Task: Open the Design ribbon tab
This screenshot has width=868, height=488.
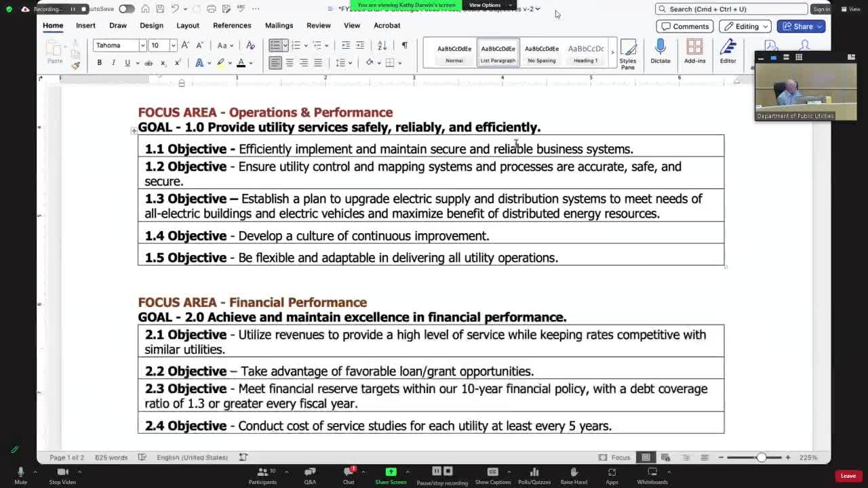Action: point(151,25)
